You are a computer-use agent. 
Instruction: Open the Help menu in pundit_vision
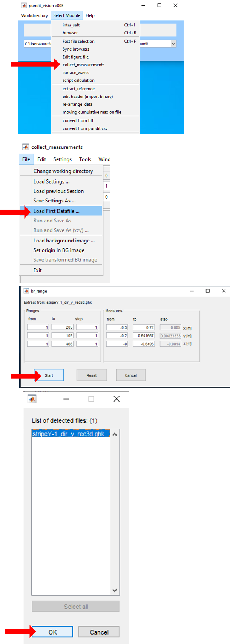coord(90,15)
